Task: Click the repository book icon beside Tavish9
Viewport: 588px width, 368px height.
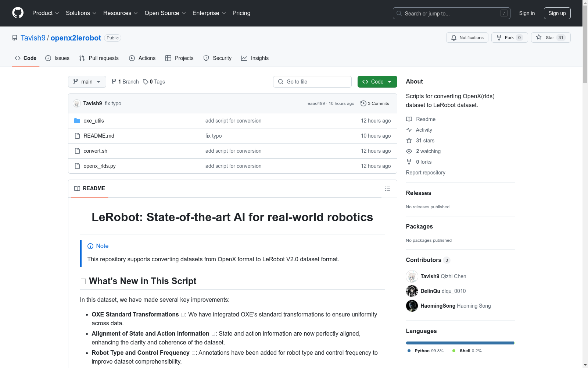Action: click(x=15, y=38)
